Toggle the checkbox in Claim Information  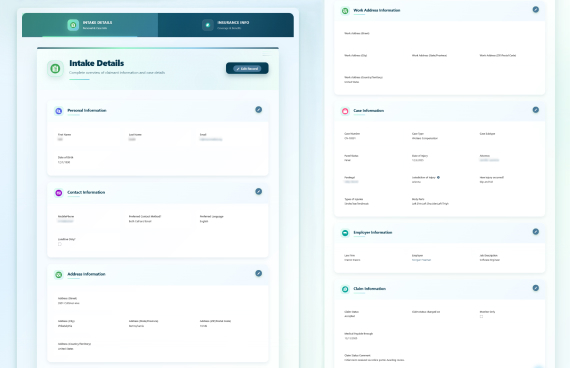pos(481,316)
